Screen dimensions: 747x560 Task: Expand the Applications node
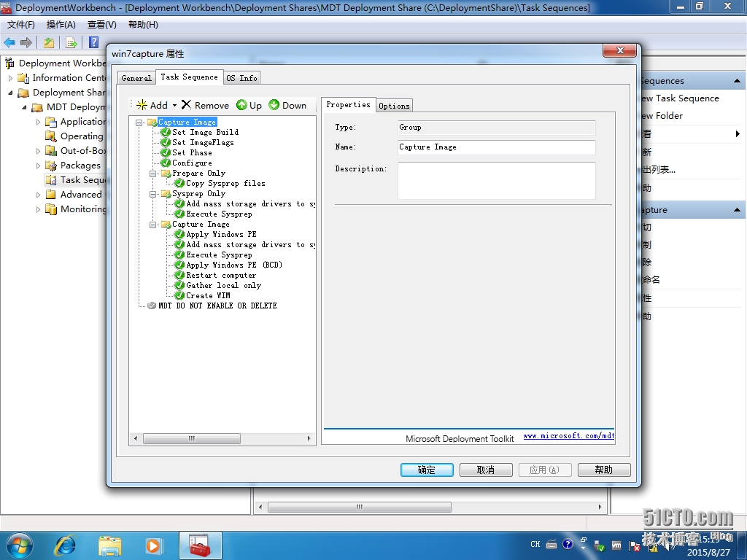(38, 122)
